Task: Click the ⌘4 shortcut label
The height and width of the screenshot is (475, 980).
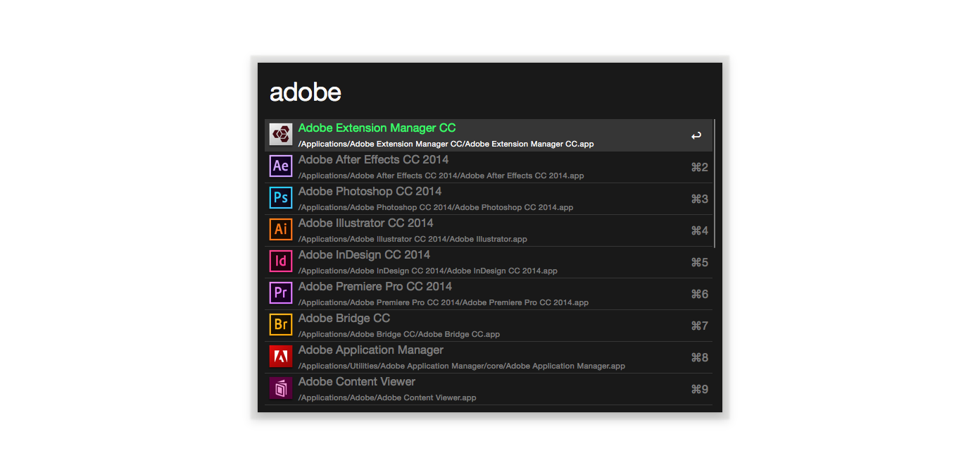Action: (699, 230)
